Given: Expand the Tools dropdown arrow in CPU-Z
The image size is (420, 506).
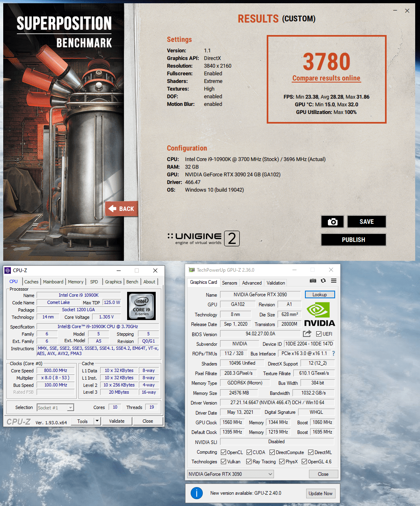Looking at the screenshot, I should [97, 421].
